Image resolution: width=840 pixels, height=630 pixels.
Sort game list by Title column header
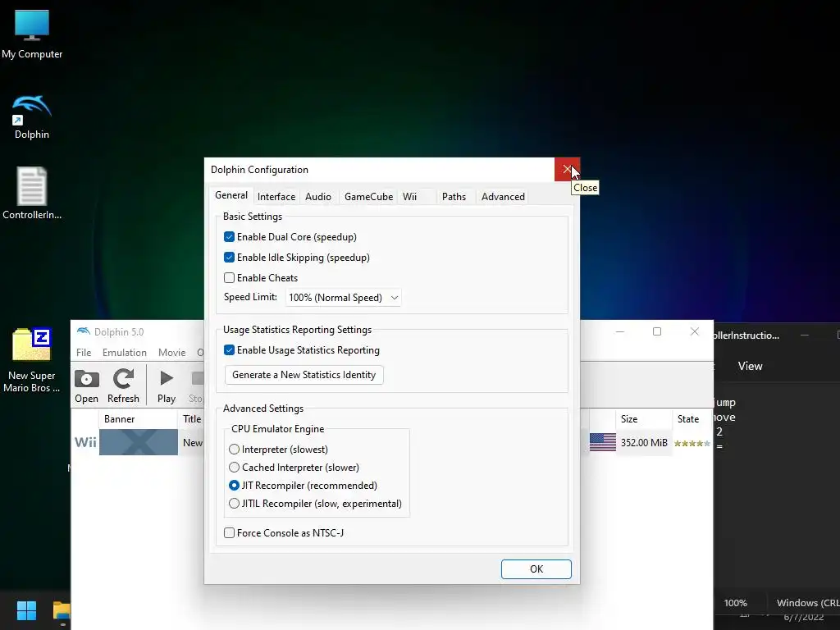191,419
